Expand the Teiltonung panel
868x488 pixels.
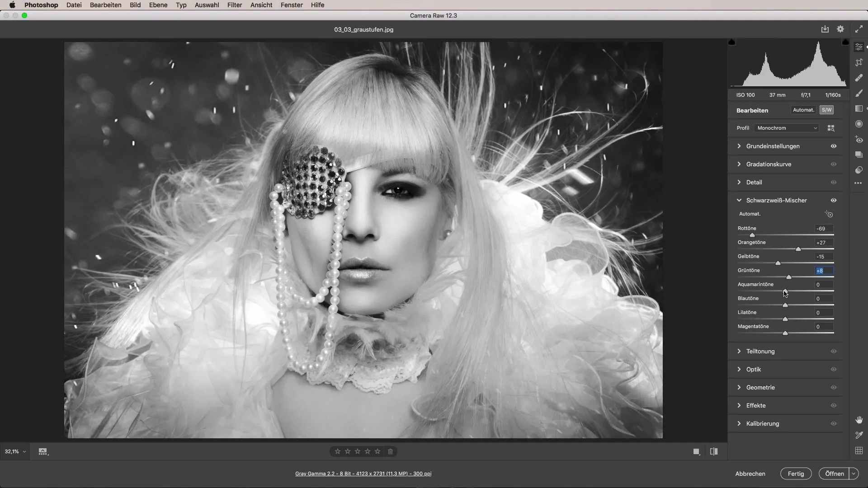(739, 351)
